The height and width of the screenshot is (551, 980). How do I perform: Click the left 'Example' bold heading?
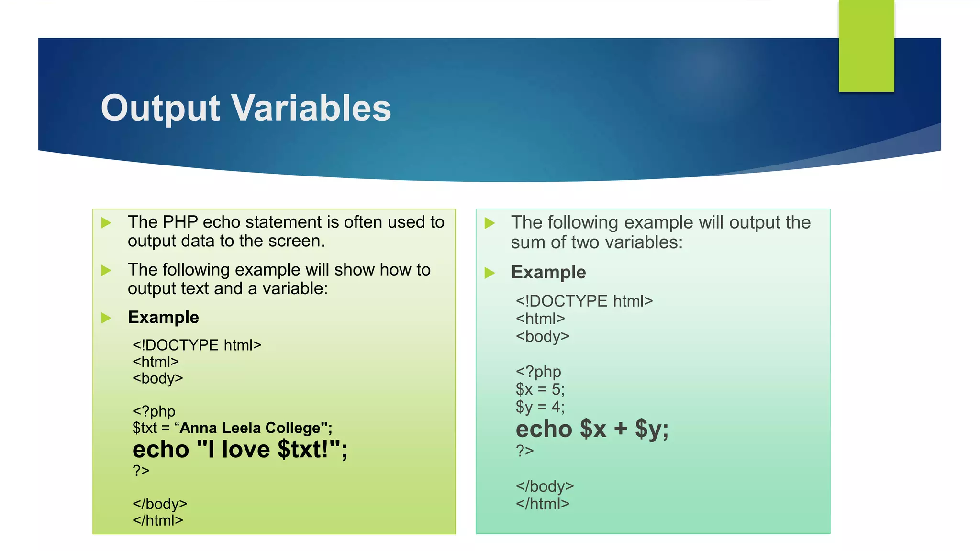163,318
